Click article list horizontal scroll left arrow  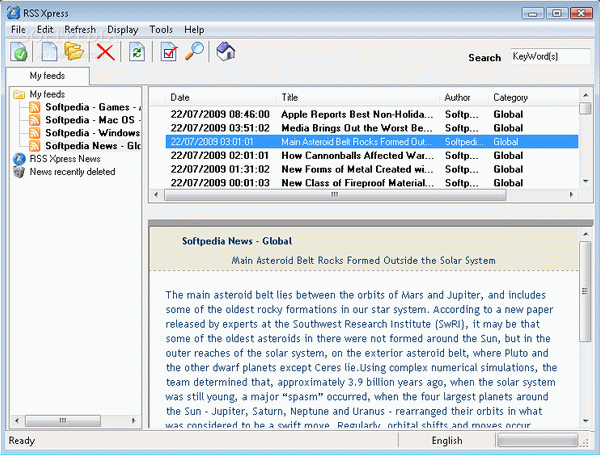[x=156, y=195]
